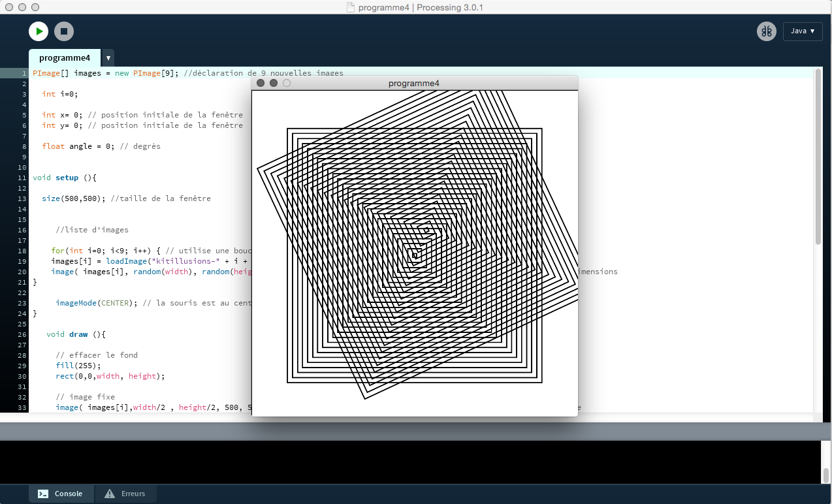This screenshot has height=504, width=832.
Task: Click the console's scrollbar thumb
Action: pyautogui.click(x=826, y=475)
